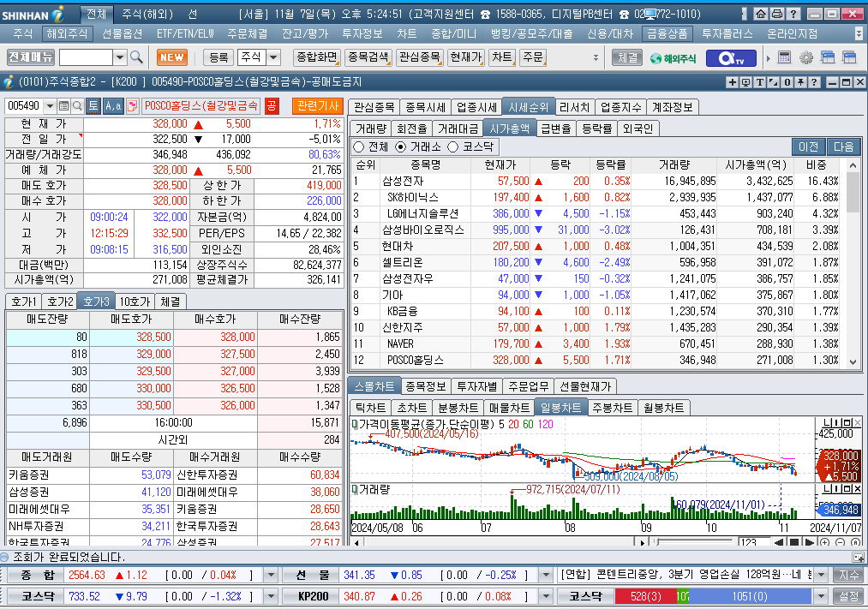Open the dropdown arrow of the menu search box

120,57
